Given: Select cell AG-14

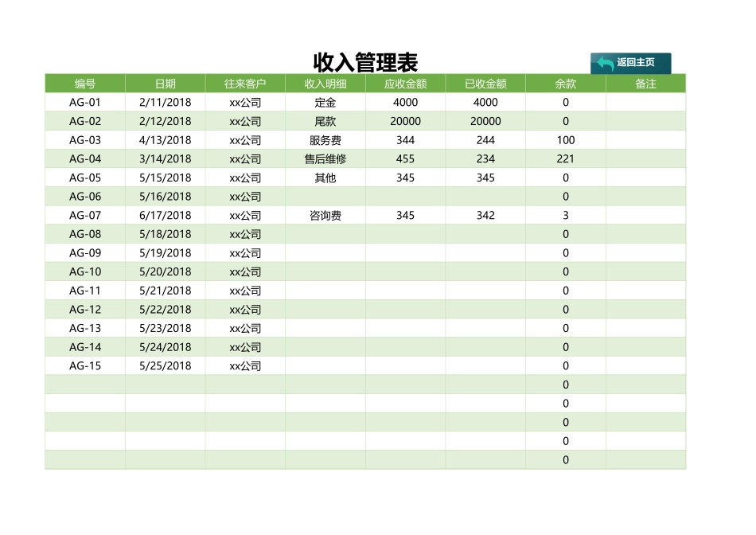Looking at the screenshot, I should 85,347.
